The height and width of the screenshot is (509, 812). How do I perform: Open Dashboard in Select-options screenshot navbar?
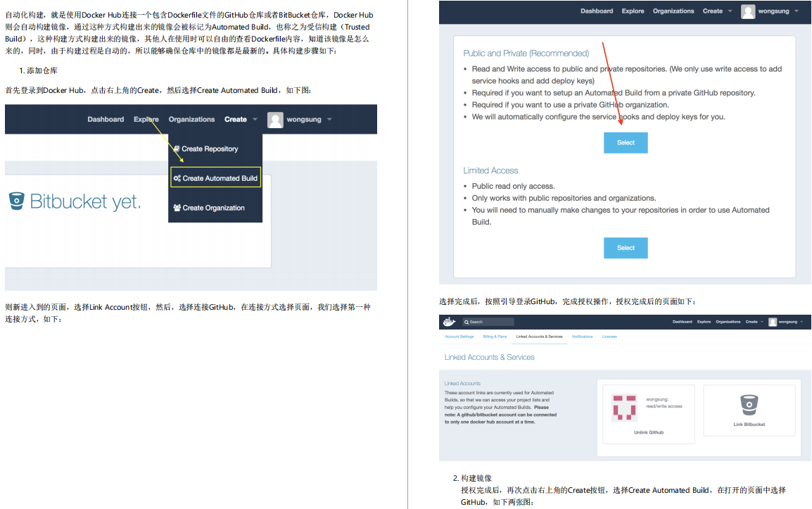coord(597,11)
